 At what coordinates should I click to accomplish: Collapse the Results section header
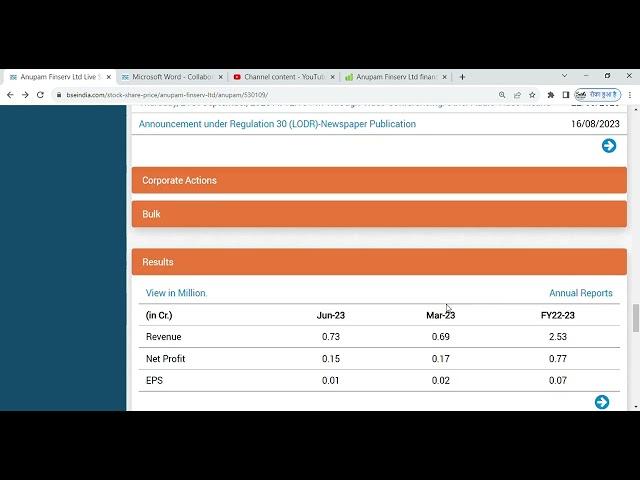(x=379, y=262)
